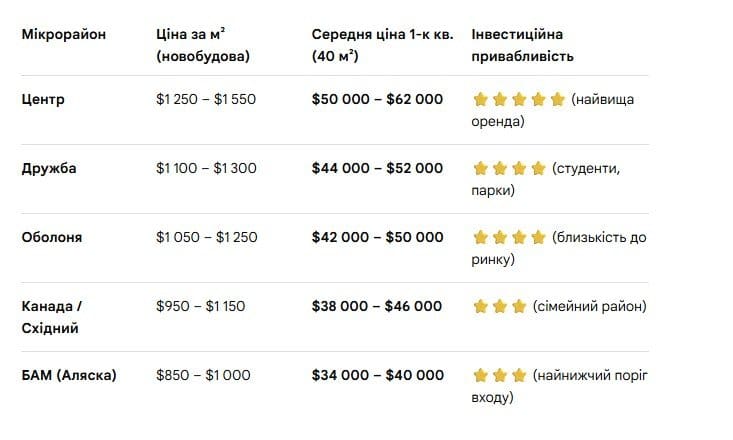Select the Мікрорайон column header
733x440 pixels.
click(63, 34)
